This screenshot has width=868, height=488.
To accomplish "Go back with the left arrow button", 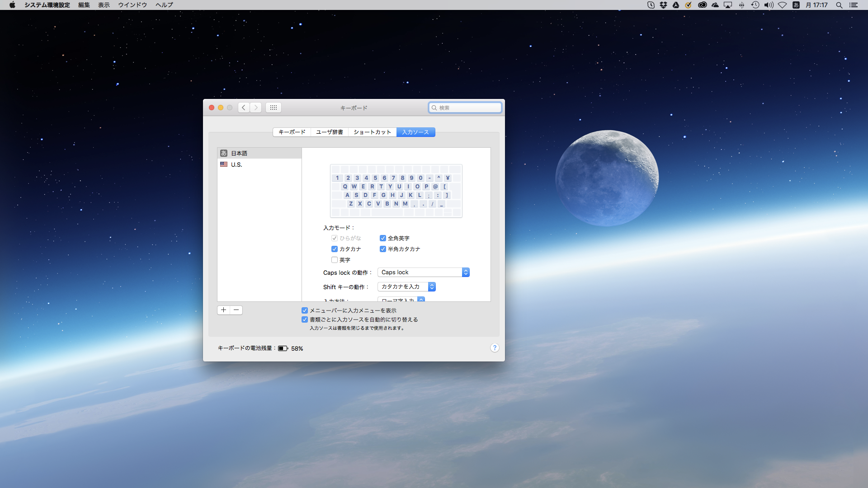I will click(x=244, y=108).
